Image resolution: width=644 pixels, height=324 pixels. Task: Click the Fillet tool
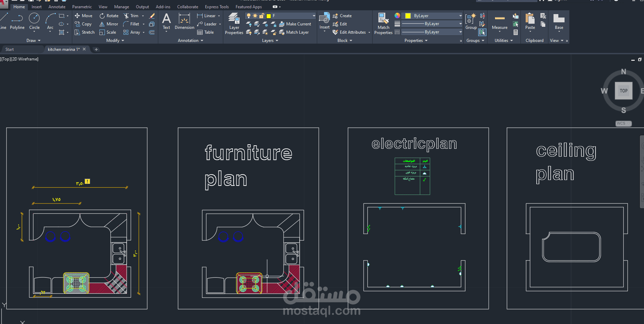point(131,24)
